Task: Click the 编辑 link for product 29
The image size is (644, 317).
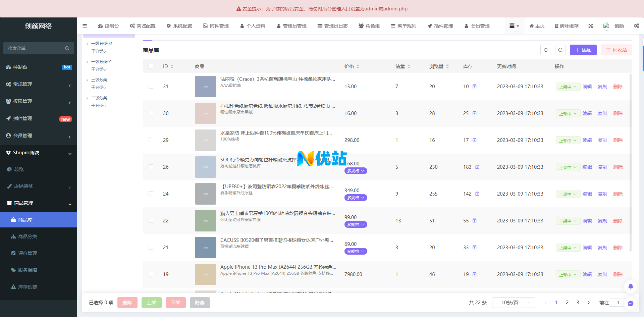Action: coord(587,140)
